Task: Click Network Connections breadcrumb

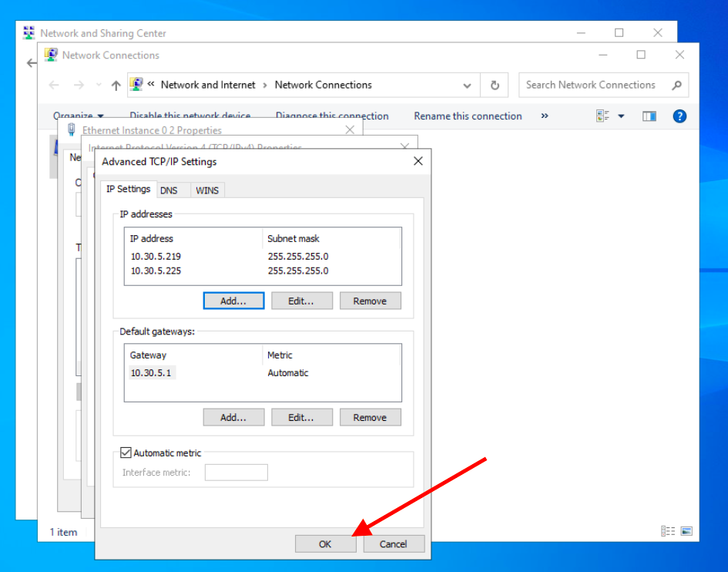Action: (x=323, y=85)
